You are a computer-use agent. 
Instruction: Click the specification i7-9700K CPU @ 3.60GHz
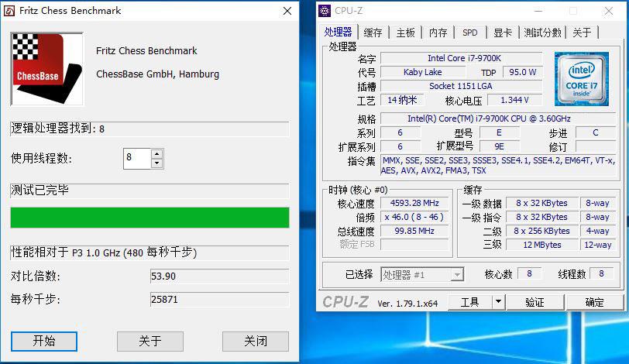pos(498,118)
